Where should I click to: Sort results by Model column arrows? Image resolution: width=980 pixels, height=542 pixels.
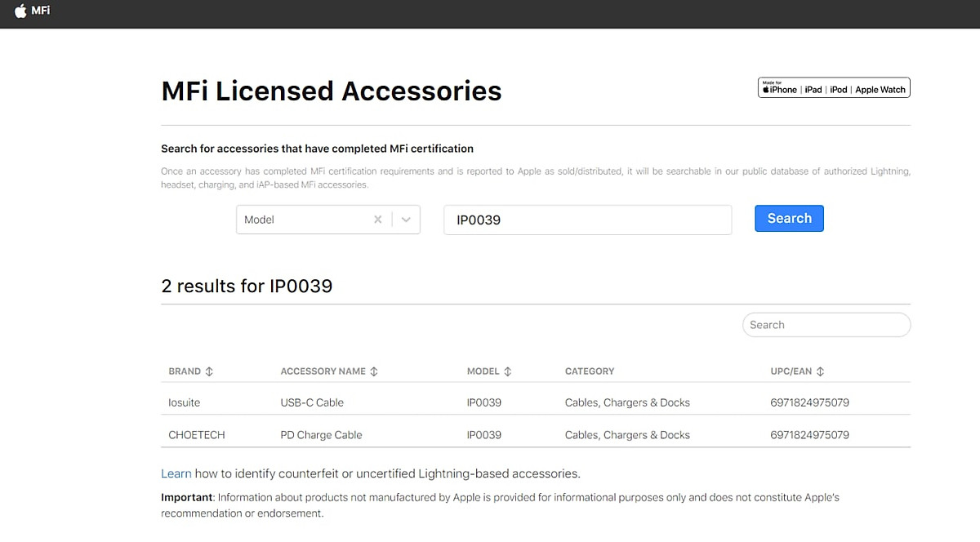(507, 371)
